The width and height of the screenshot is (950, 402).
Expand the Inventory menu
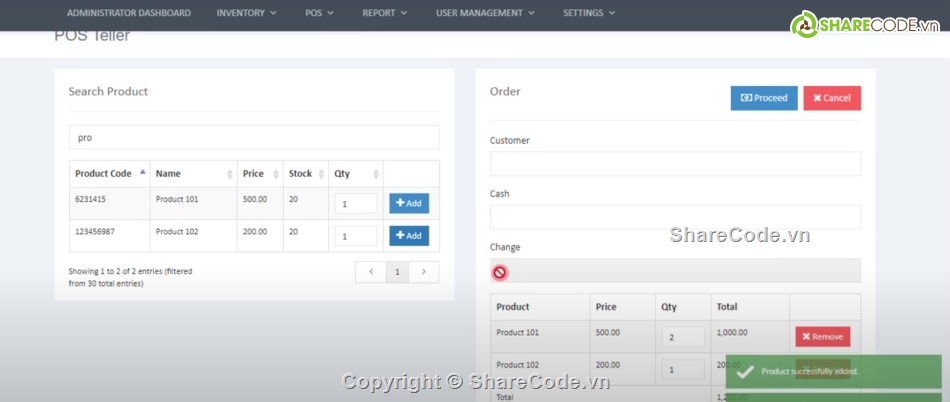coord(247,13)
